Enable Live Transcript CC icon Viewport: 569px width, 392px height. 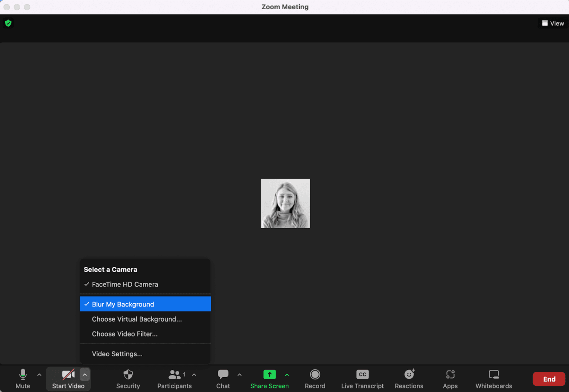(x=362, y=375)
